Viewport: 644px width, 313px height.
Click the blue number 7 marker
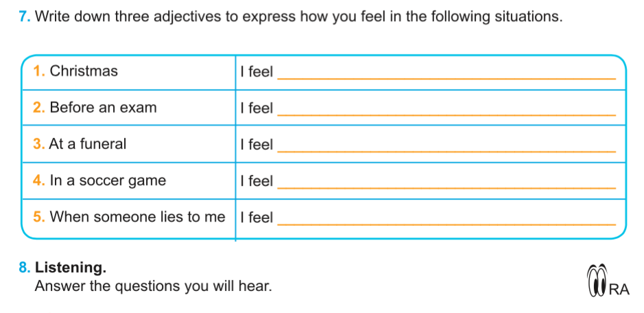click(25, 16)
